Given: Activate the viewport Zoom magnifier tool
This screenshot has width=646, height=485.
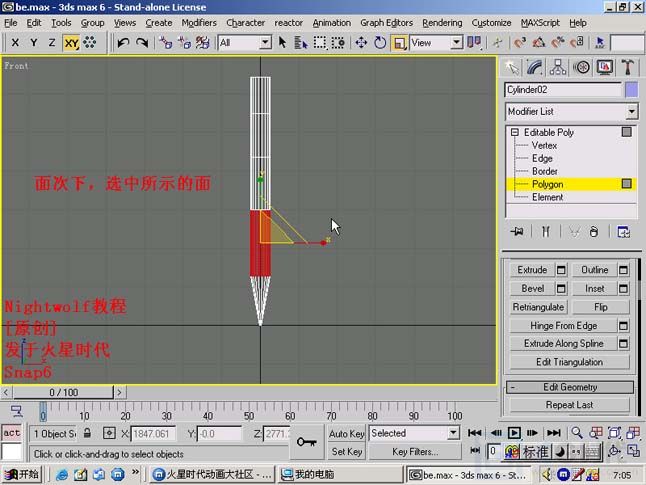Looking at the screenshot, I should [577, 433].
